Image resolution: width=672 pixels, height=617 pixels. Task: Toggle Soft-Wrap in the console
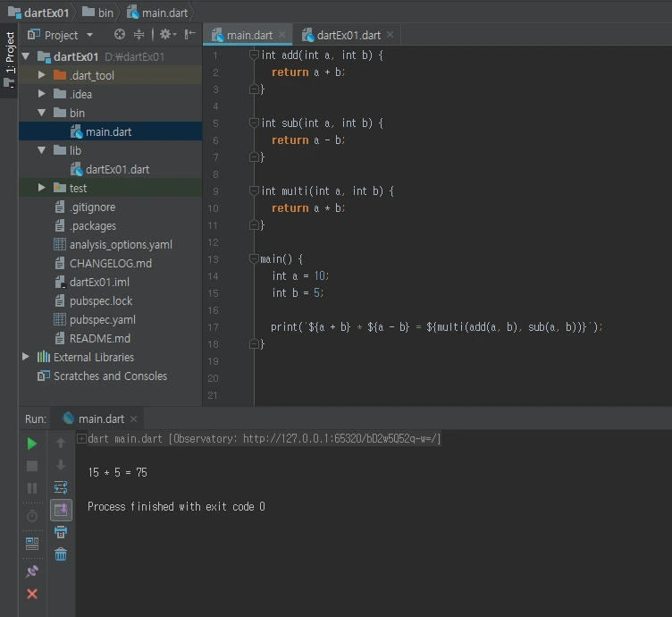click(61, 487)
